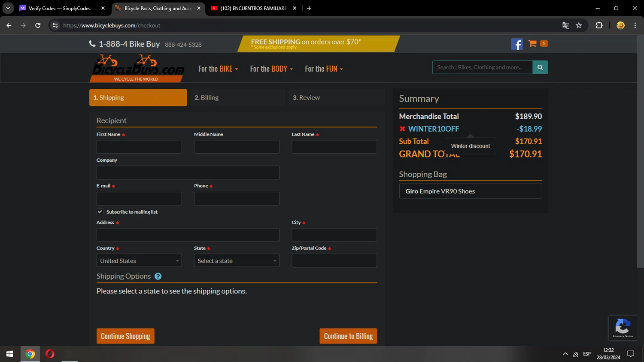
Task: Close the Verify Codes SimplyCodes tab
Action: tap(103, 8)
